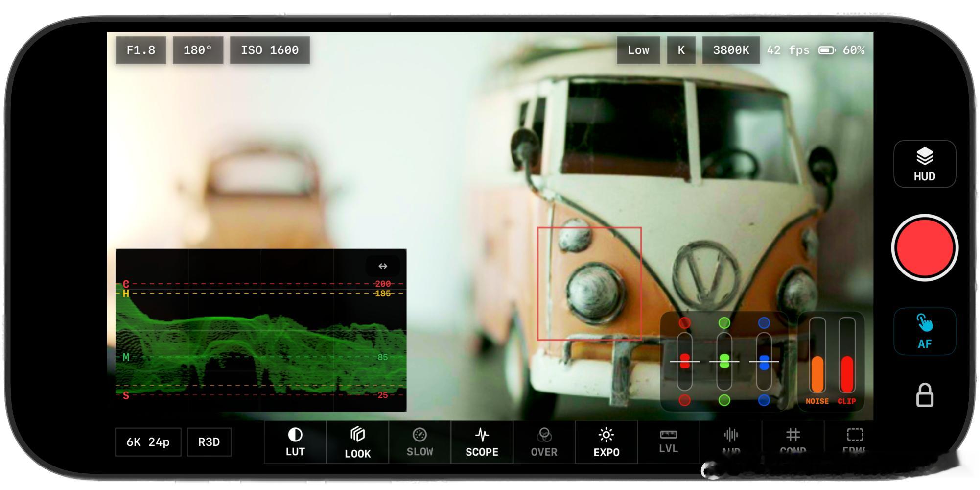Viewport: 980px width, 490px height.
Task: Tap the green circle below the green slider
Action: 724,400
